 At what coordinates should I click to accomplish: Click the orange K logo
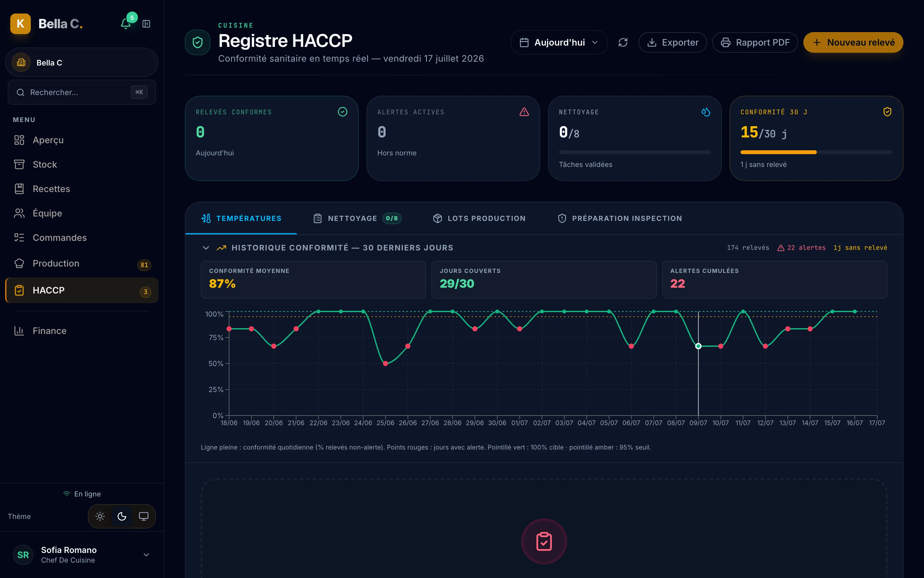[21, 24]
